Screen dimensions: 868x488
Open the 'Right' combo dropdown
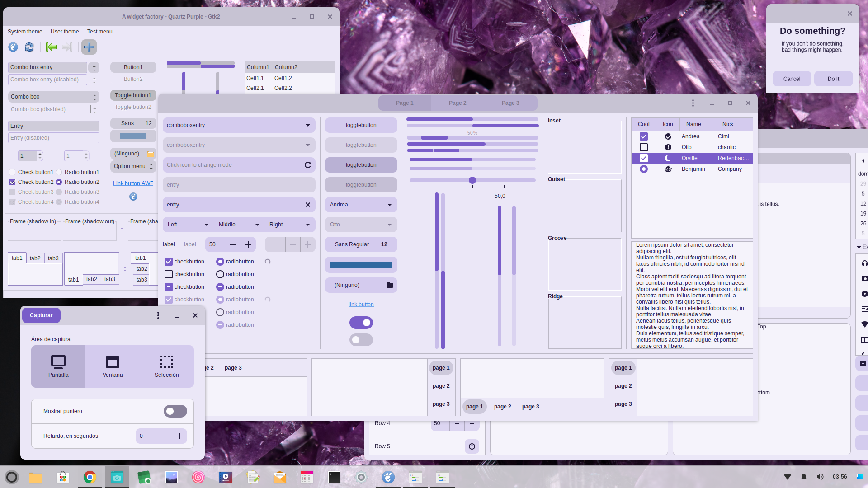290,225
